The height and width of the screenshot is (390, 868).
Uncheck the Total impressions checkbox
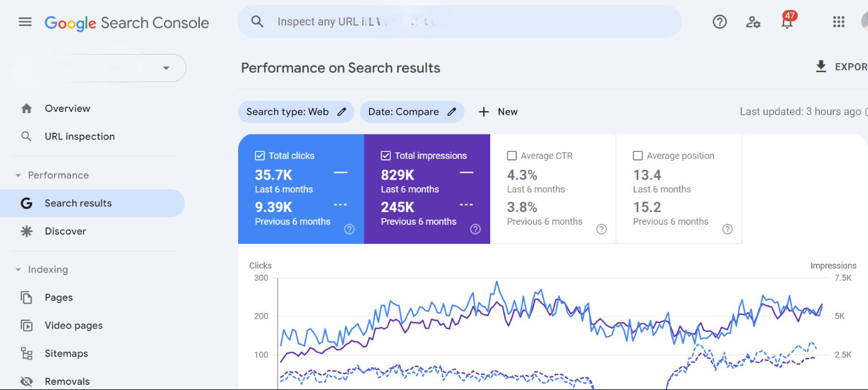click(386, 156)
